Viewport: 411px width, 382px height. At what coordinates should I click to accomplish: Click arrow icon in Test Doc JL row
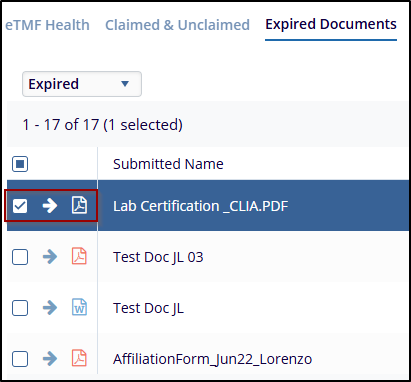click(50, 308)
